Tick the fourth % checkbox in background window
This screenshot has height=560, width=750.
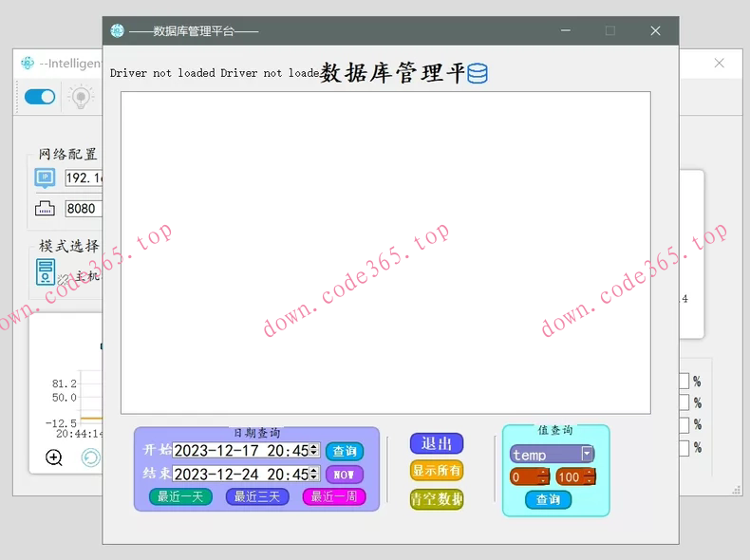[684, 448]
